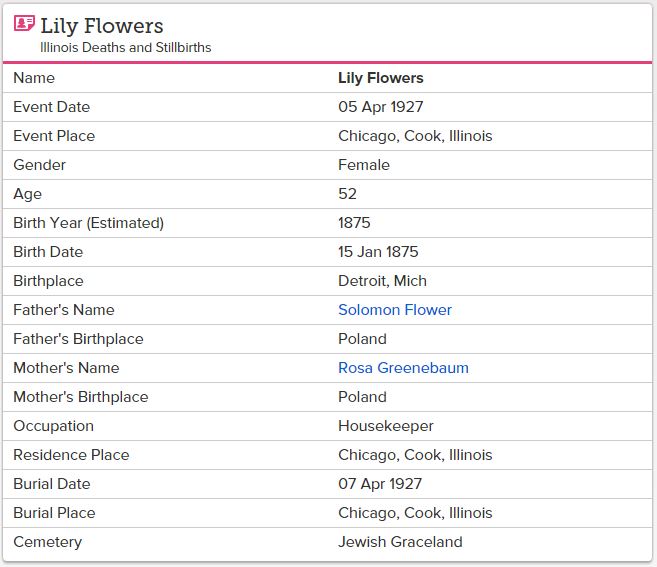Image resolution: width=657 pixels, height=567 pixels.
Task: Click the Father's Name row label
Action: tap(64, 310)
